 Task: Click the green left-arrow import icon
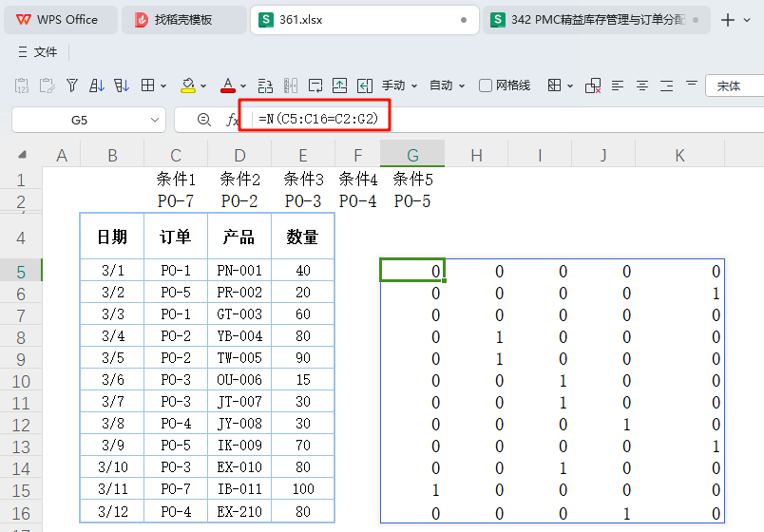pyautogui.click(x=365, y=85)
